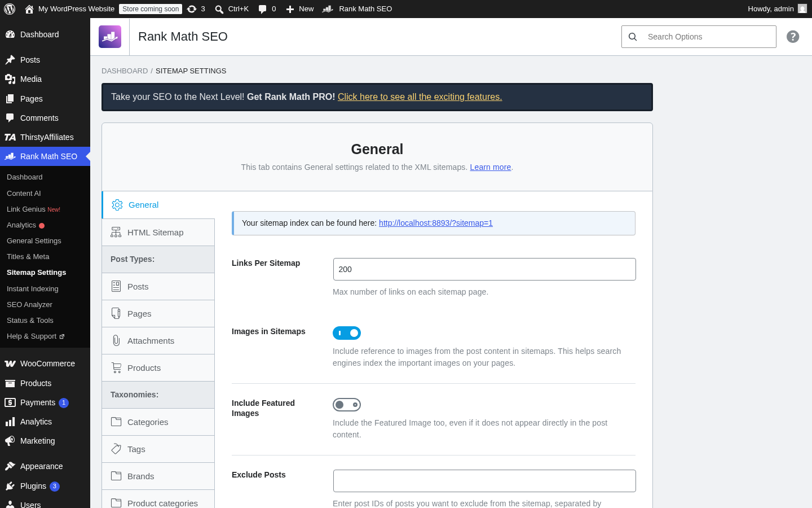Click the WordPress logo icon
The image size is (812, 508).
pyautogui.click(x=10, y=9)
